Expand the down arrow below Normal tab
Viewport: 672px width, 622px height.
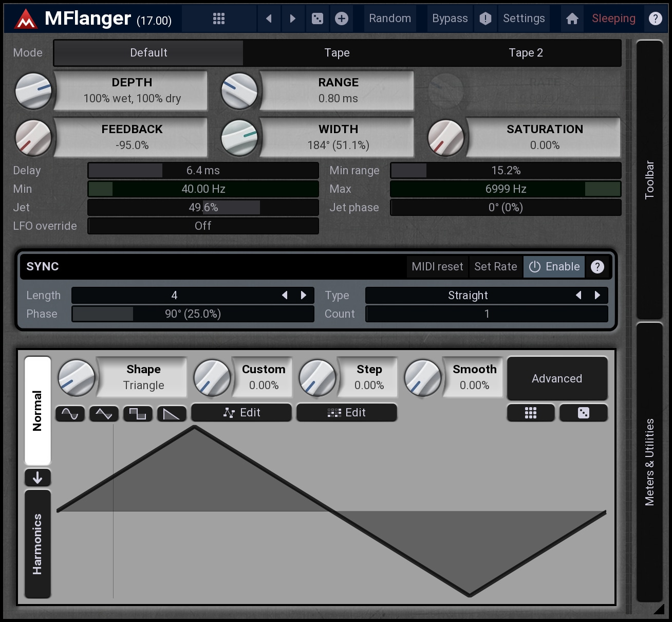pos(38,478)
